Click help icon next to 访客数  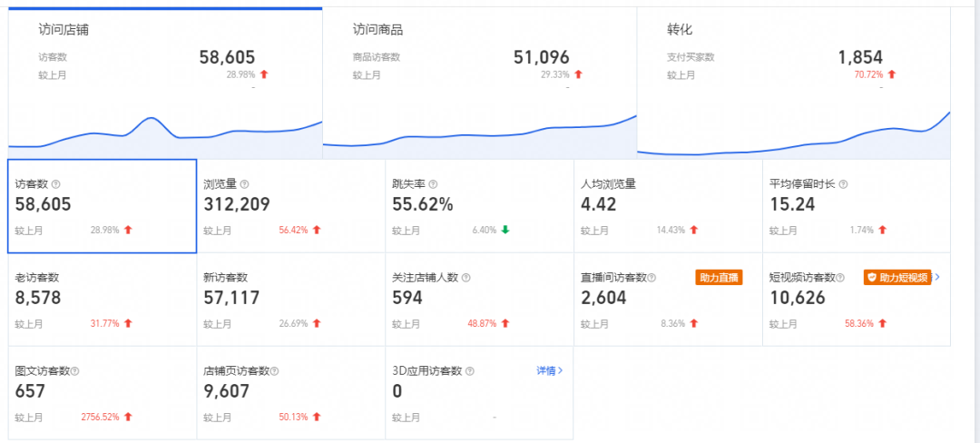coord(56,184)
